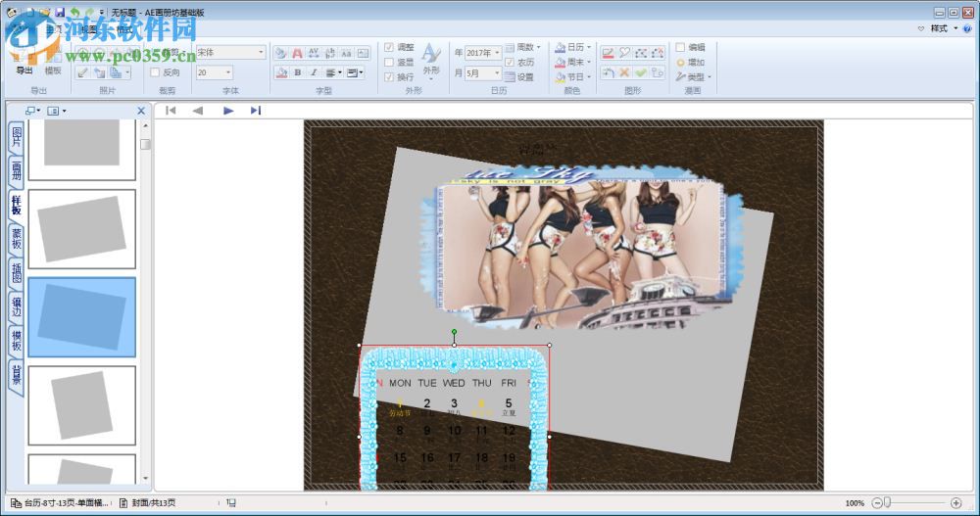Screen dimensions: 980x516
Task: Click the zoom in plus icon
Action: click(x=955, y=503)
